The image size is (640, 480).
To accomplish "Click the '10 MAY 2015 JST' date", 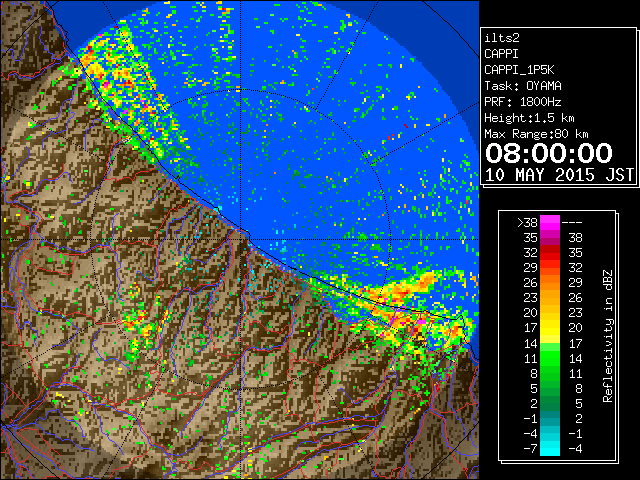I will (559, 175).
